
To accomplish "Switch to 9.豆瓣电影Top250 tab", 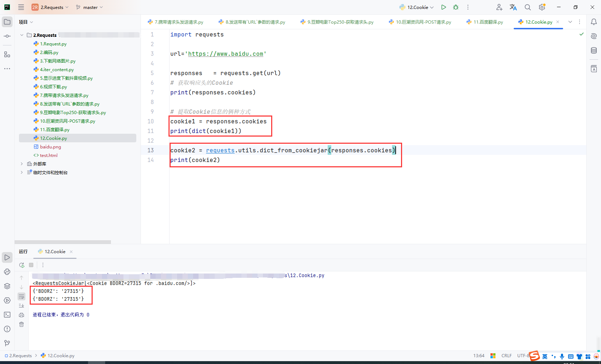I will click(337, 22).
